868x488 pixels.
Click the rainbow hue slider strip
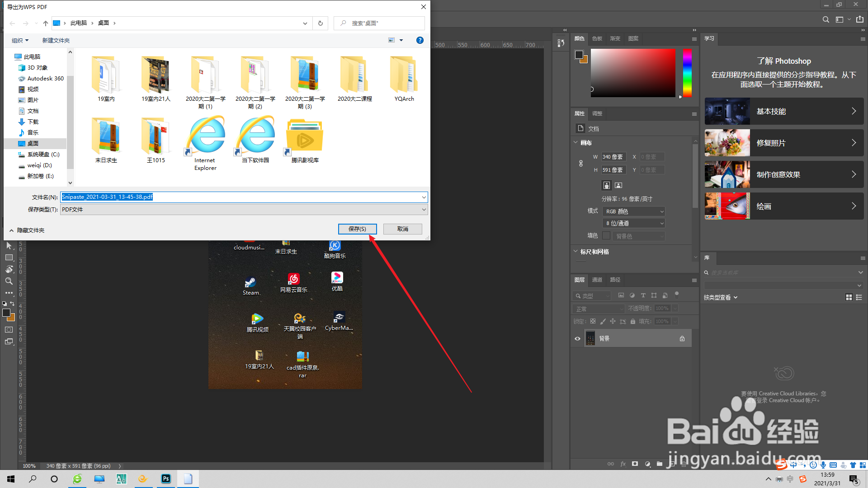pyautogui.click(x=687, y=72)
